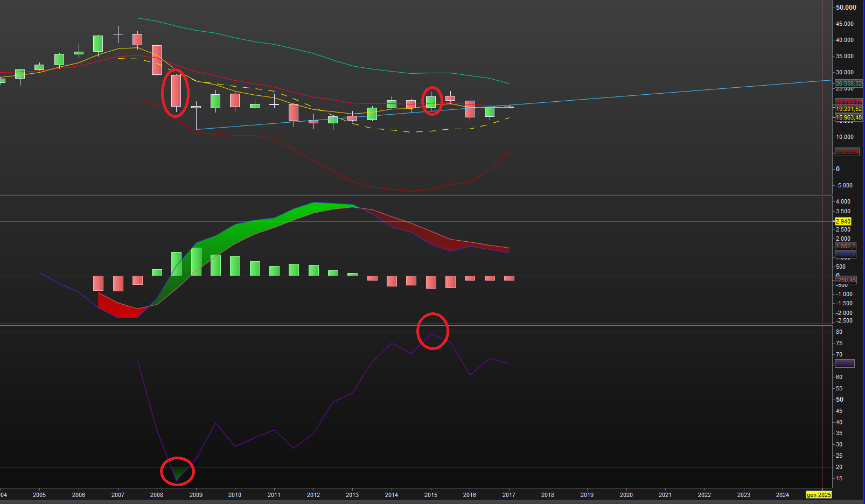Click the 2005 year label on time axis
The image size is (865, 504).
tap(39, 495)
